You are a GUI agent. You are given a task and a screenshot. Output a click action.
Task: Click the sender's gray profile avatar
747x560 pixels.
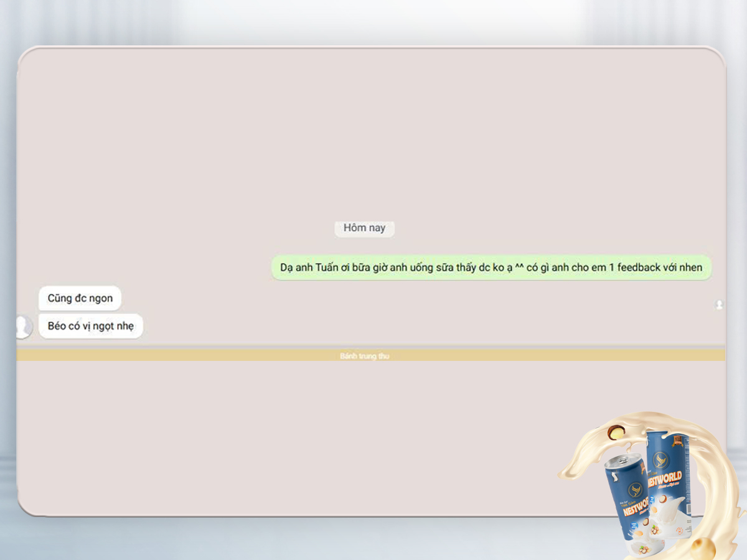point(22,327)
